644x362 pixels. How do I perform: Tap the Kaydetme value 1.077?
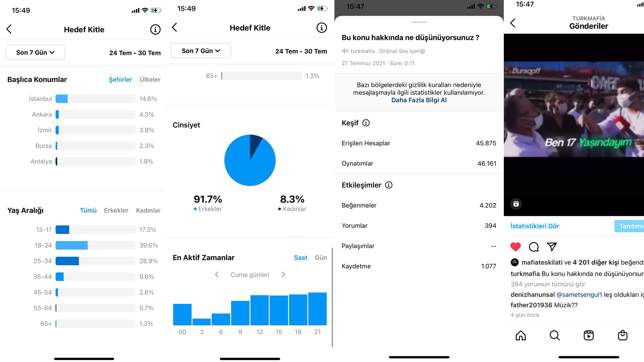[488, 266]
